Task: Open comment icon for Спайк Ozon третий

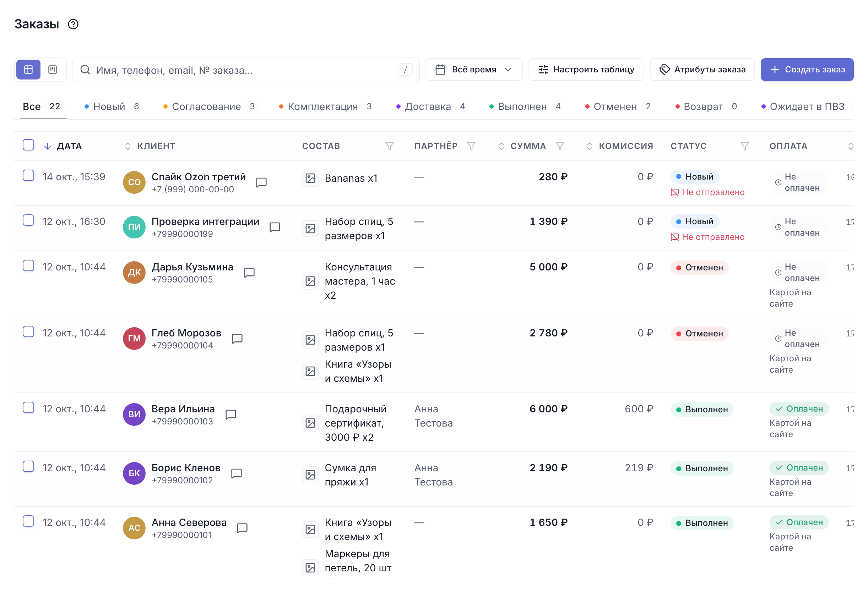Action: pyautogui.click(x=261, y=182)
